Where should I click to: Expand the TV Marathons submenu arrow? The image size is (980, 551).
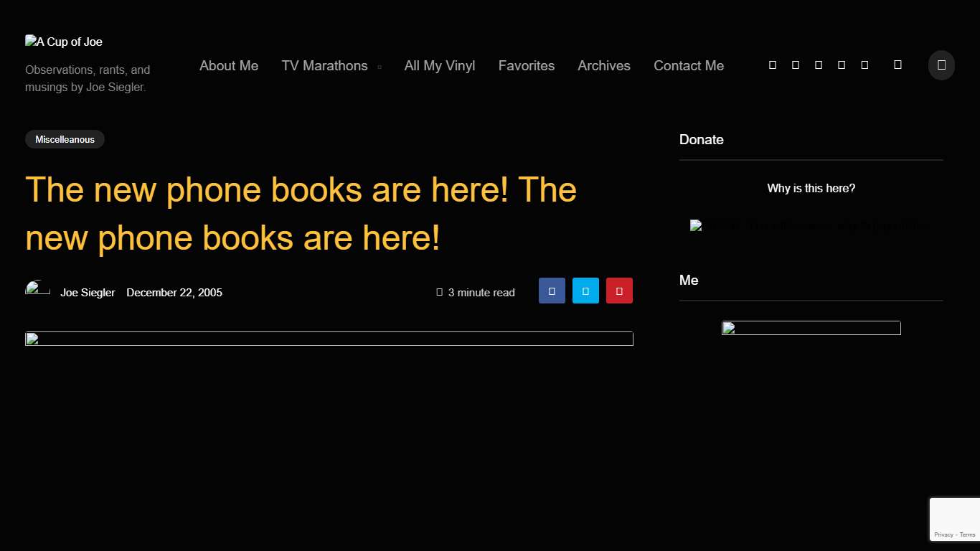pyautogui.click(x=380, y=67)
